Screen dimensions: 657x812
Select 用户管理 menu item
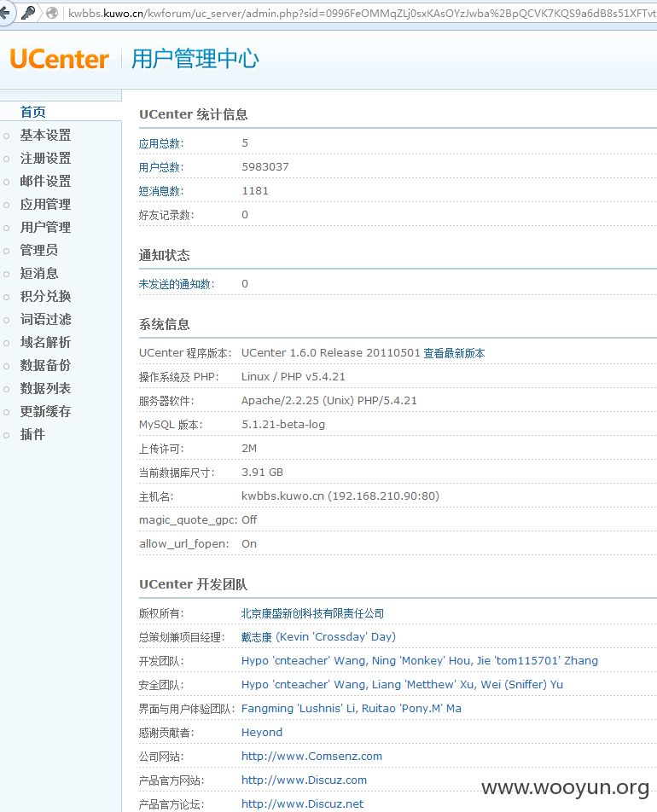click(x=45, y=228)
